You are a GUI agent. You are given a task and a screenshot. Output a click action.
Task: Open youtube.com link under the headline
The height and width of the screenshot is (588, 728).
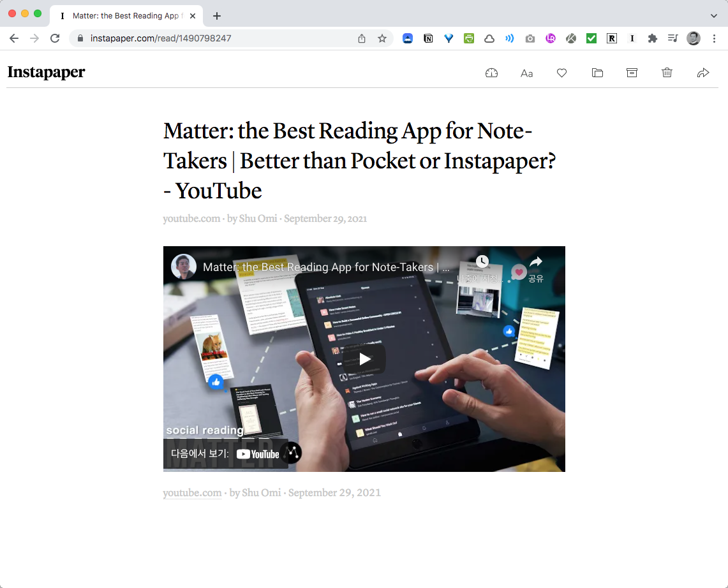click(191, 219)
